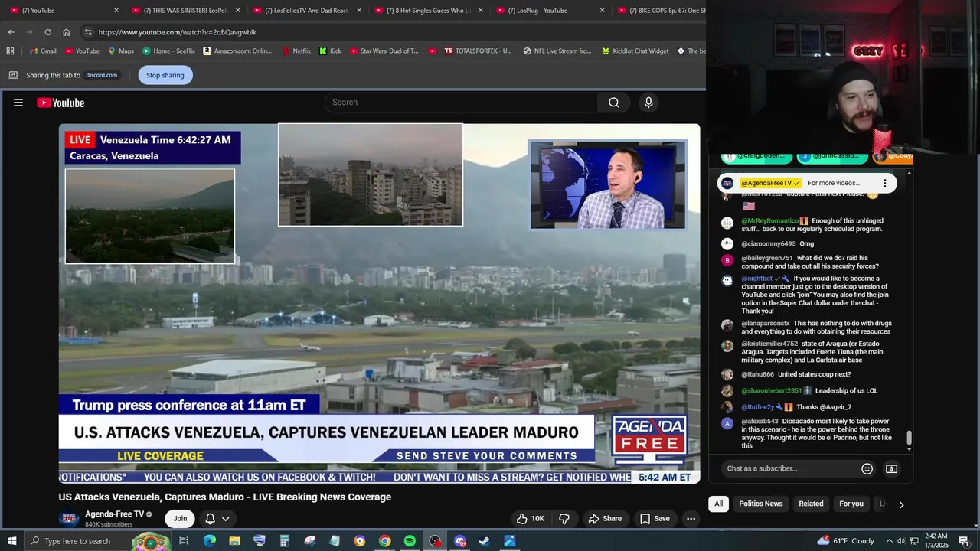Show hidden system tray icons
The height and width of the screenshot is (551, 980).
[890, 541]
